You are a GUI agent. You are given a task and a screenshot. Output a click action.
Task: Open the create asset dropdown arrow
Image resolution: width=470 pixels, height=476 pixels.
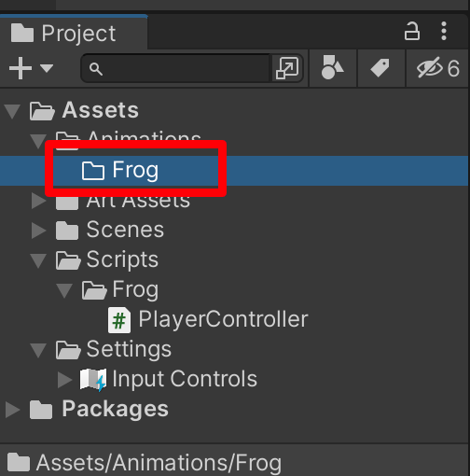click(x=47, y=68)
